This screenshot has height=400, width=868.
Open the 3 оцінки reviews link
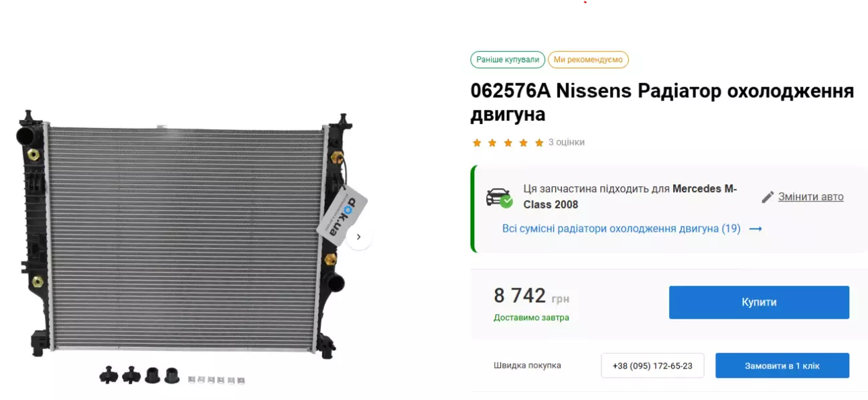[567, 142]
